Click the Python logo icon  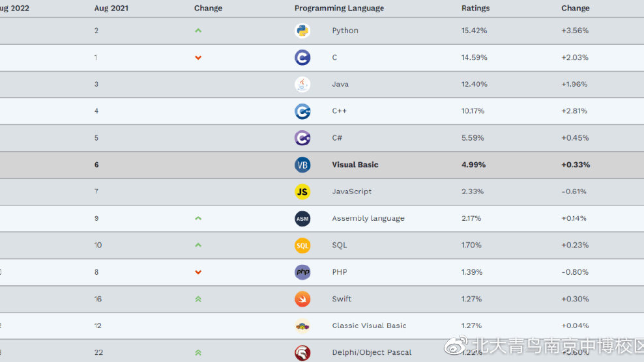[302, 31]
